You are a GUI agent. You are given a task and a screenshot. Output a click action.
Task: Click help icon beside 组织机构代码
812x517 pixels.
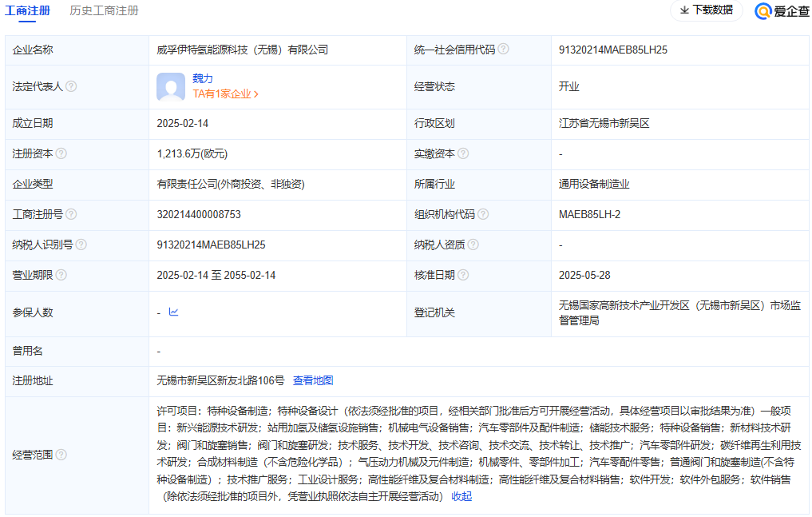[x=483, y=214]
